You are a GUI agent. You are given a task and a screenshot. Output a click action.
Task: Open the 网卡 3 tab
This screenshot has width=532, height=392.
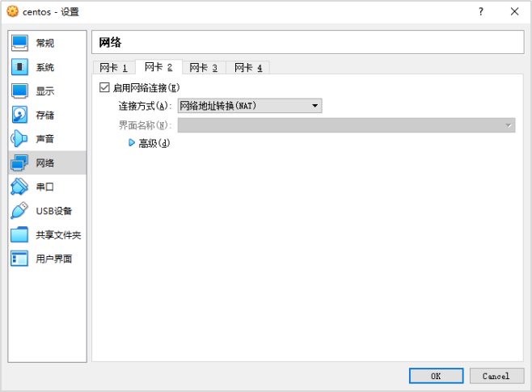(204, 67)
